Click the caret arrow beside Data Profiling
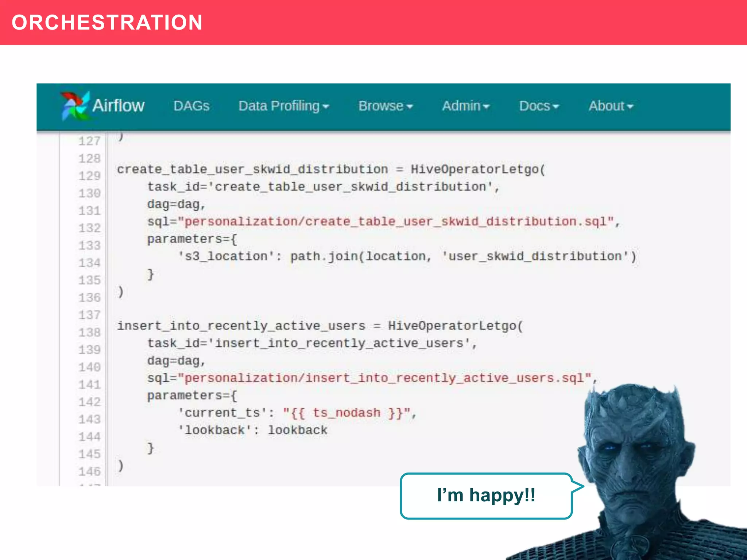The width and height of the screenshot is (747, 560). click(326, 107)
